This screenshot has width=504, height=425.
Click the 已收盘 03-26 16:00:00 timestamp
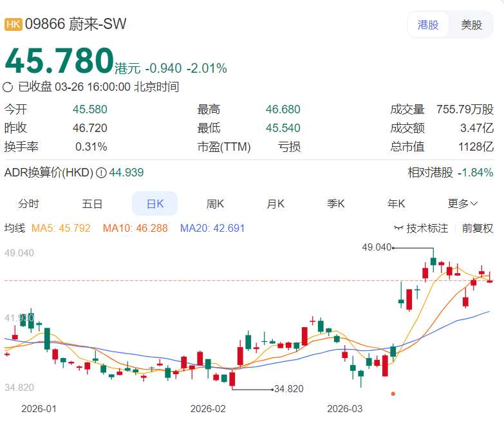click(x=98, y=87)
